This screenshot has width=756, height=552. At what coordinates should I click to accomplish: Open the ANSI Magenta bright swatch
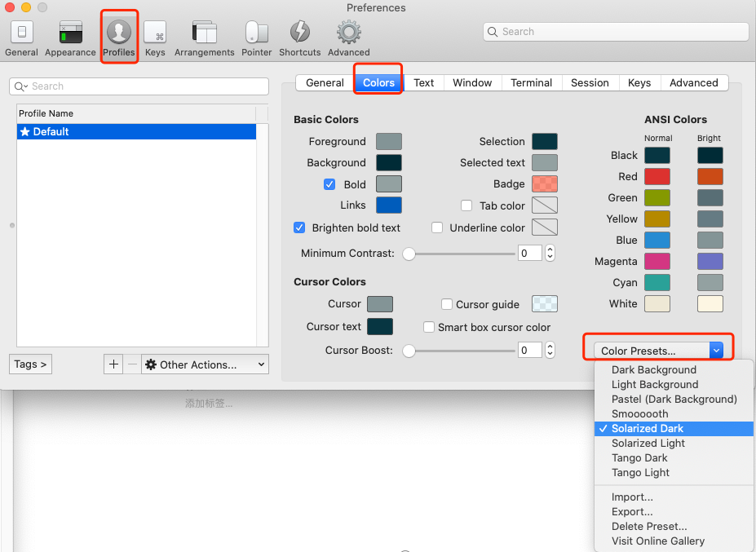710,261
